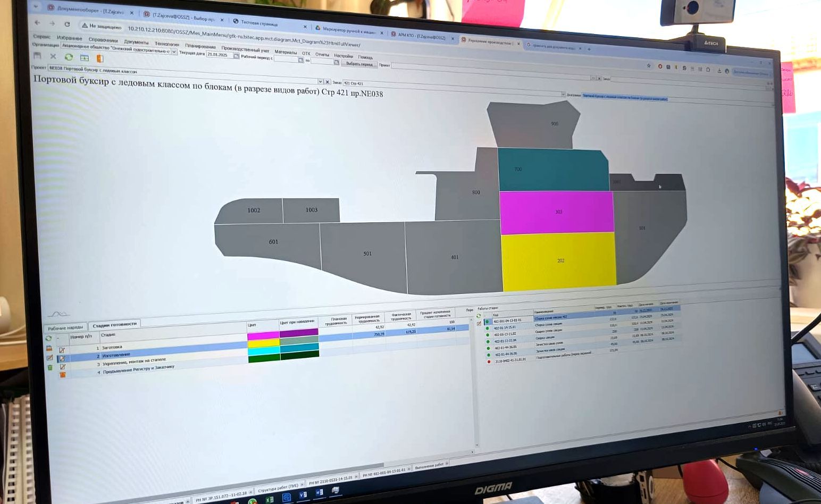Screen dimensions: 821x504
Task: Refresh the stage works list on right panel
Action: [478, 316]
